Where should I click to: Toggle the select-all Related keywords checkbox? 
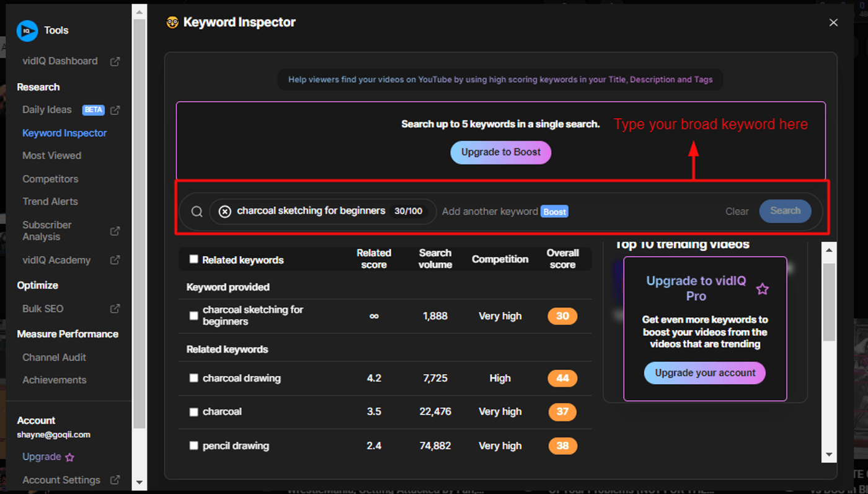(x=194, y=259)
